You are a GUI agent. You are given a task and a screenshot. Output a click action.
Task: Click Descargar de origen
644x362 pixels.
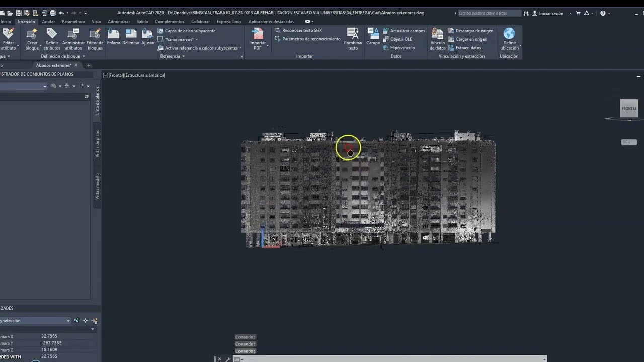point(470,31)
